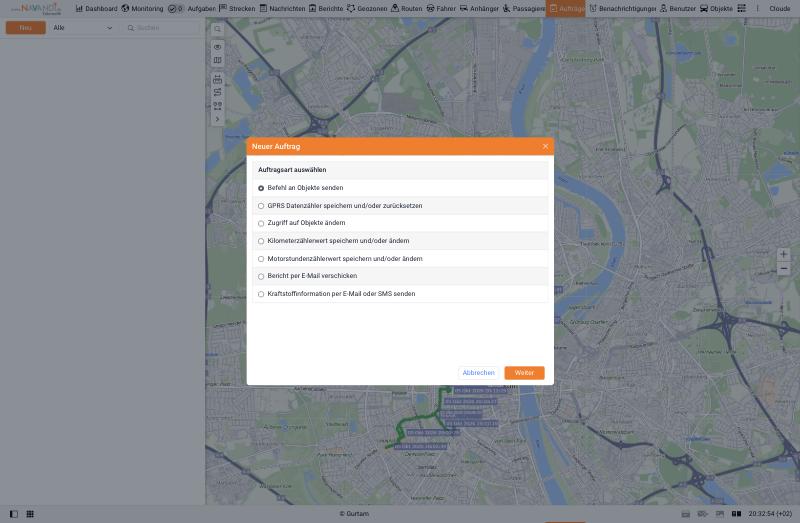
Task: Click the Abbrechen button
Action: click(x=478, y=373)
